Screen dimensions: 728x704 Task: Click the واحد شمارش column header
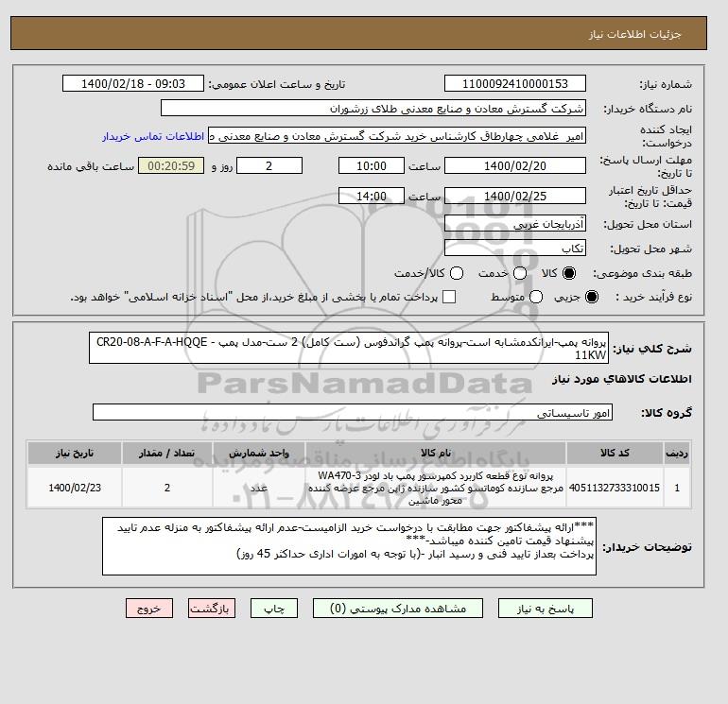click(x=259, y=453)
